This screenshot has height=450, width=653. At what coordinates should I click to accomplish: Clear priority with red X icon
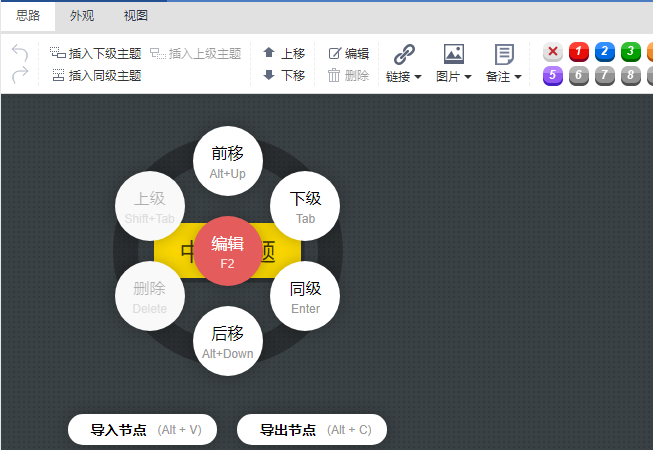click(x=553, y=52)
